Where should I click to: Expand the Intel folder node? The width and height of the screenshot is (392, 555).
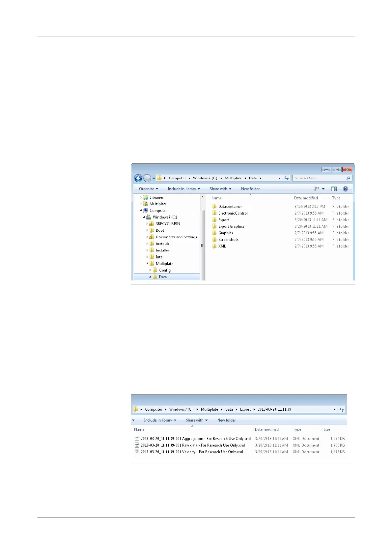point(147,257)
